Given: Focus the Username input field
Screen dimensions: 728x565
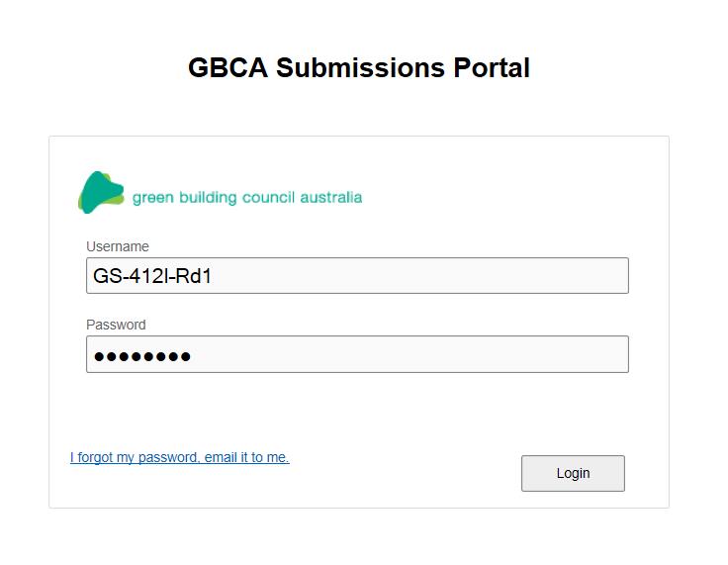Looking at the screenshot, I should click(x=357, y=275).
